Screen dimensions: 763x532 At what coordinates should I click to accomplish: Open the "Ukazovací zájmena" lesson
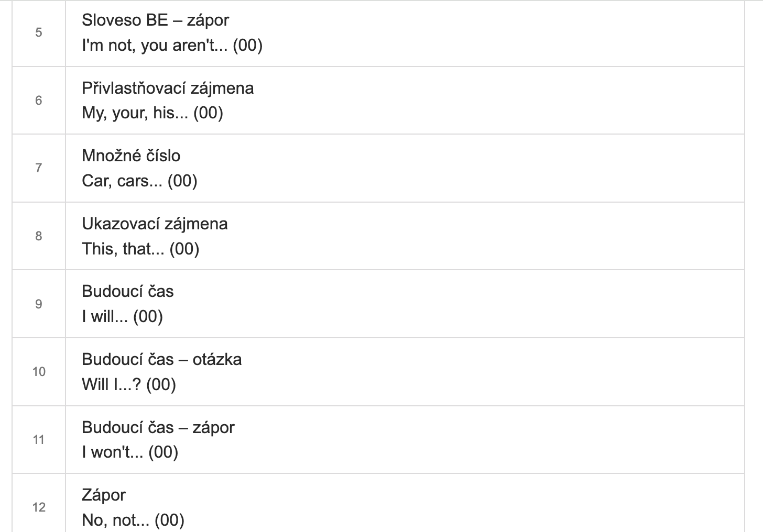click(x=155, y=224)
